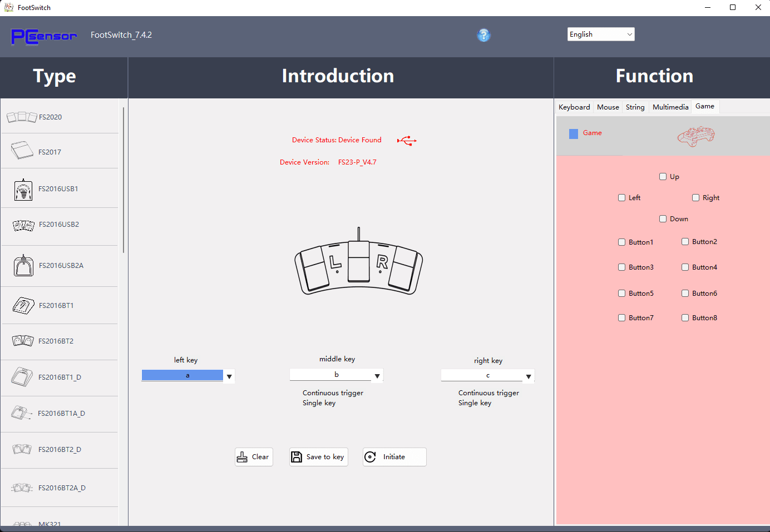Image resolution: width=770 pixels, height=532 pixels.
Task: Select the FS2017 single pedal icon
Action: point(22,150)
